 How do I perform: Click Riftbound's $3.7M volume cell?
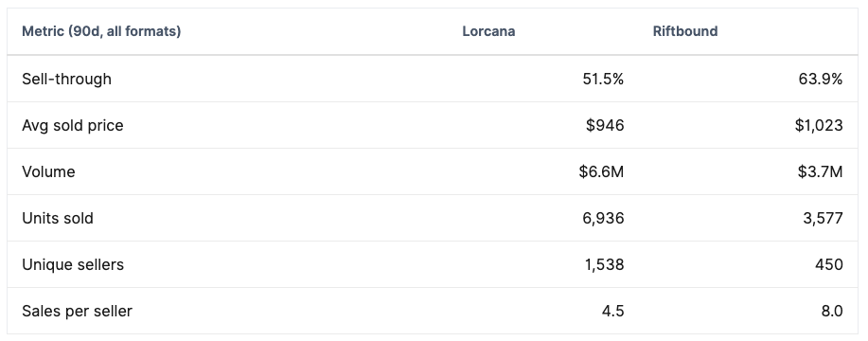click(x=821, y=172)
